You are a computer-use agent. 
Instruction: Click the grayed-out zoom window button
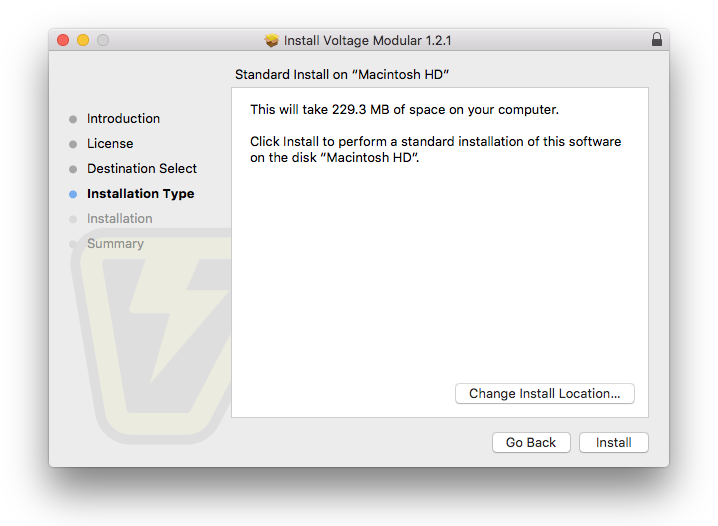point(103,40)
